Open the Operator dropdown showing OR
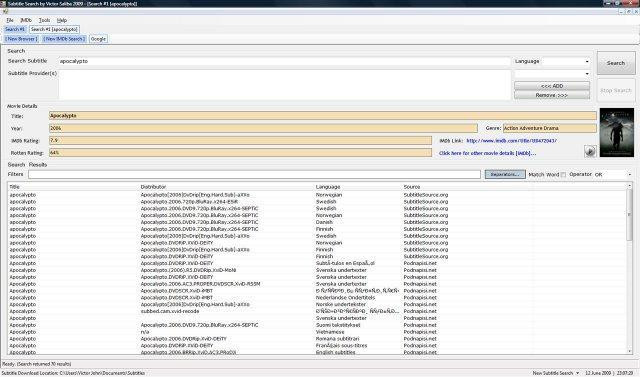The height and width of the screenshot is (377, 640). click(x=612, y=175)
